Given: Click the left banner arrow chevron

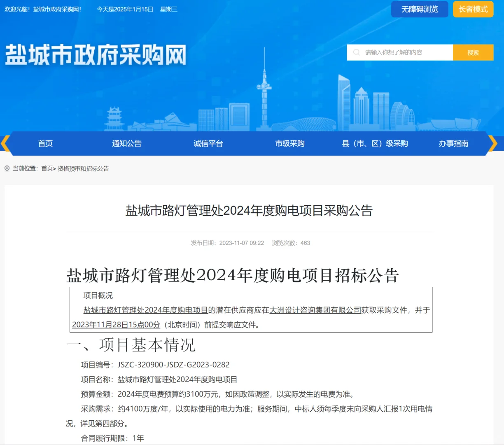Looking at the screenshot, I should point(4,143).
